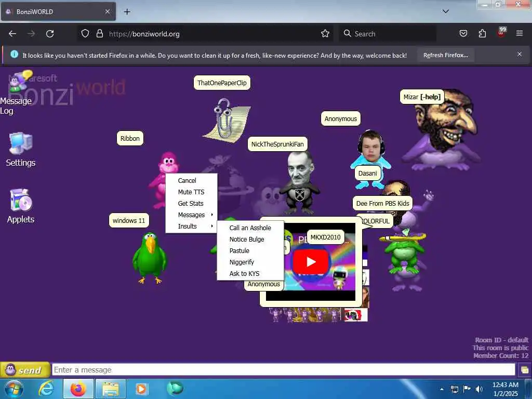Show hidden tray icons arrow
This screenshot has width=532, height=399.
pyautogui.click(x=442, y=389)
